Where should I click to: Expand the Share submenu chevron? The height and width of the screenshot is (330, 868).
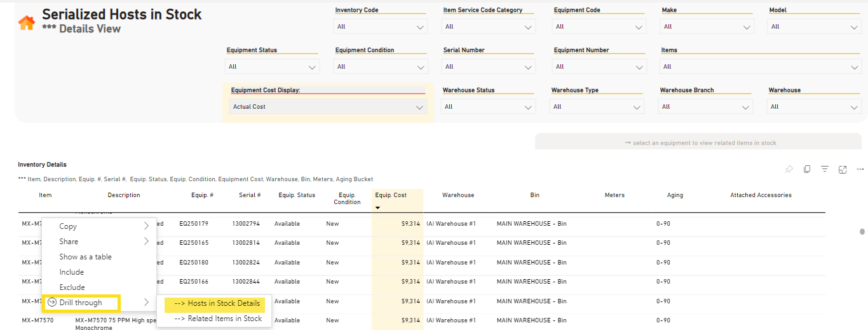coord(146,242)
